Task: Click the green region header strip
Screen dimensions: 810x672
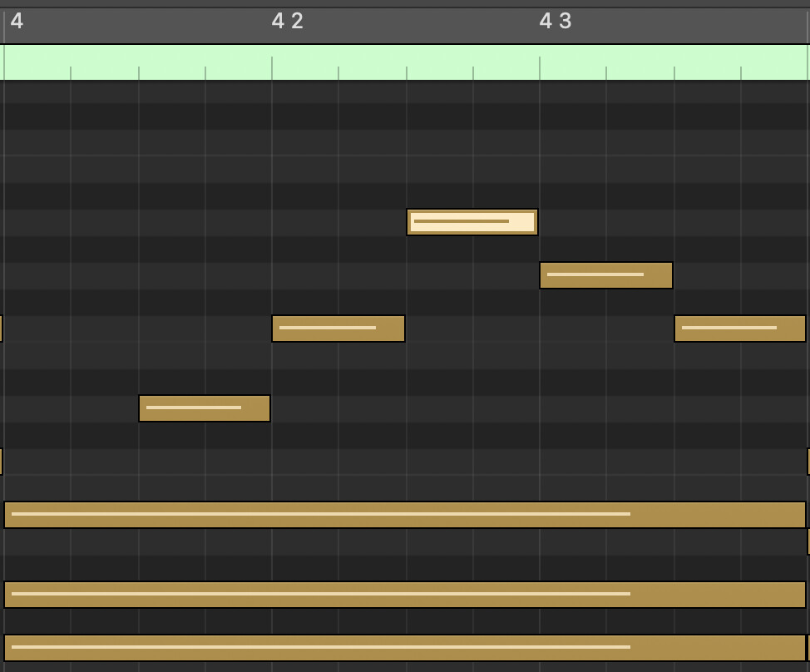Action: [404, 62]
